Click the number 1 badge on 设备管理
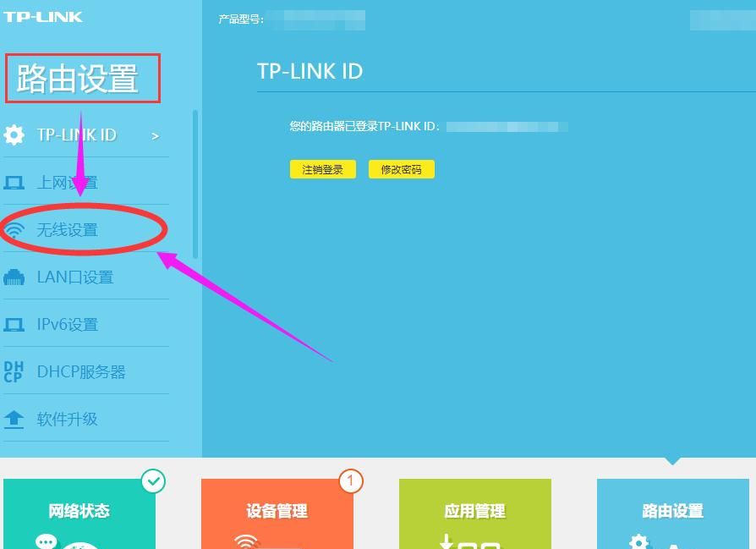The height and width of the screenshot is (549, 756). tap(351, 481)
